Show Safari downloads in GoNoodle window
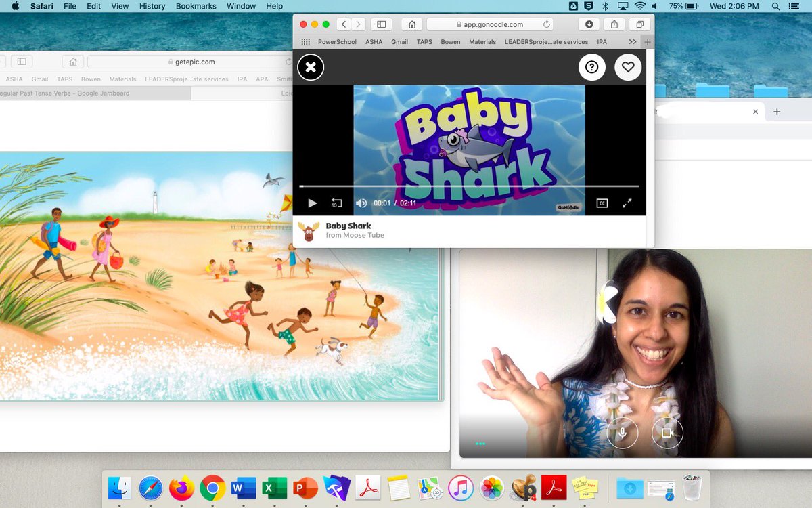The image size is (812, 508). pos(589,24)
